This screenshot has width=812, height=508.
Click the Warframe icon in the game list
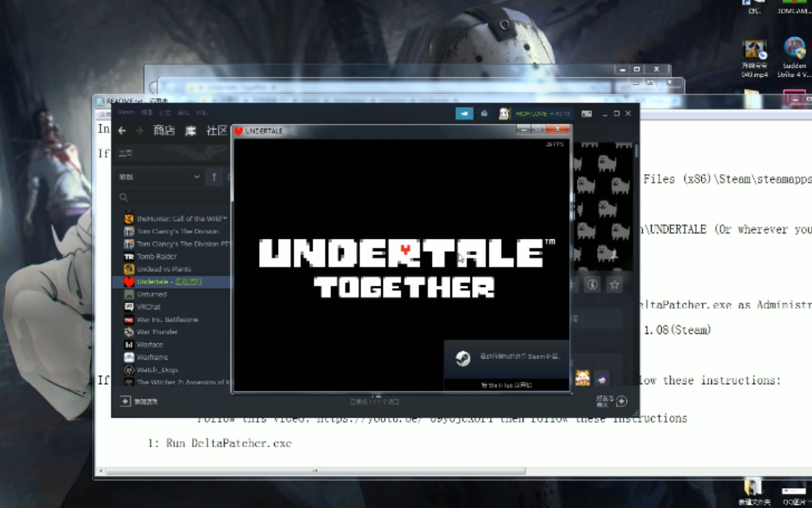tap(129, 357)
